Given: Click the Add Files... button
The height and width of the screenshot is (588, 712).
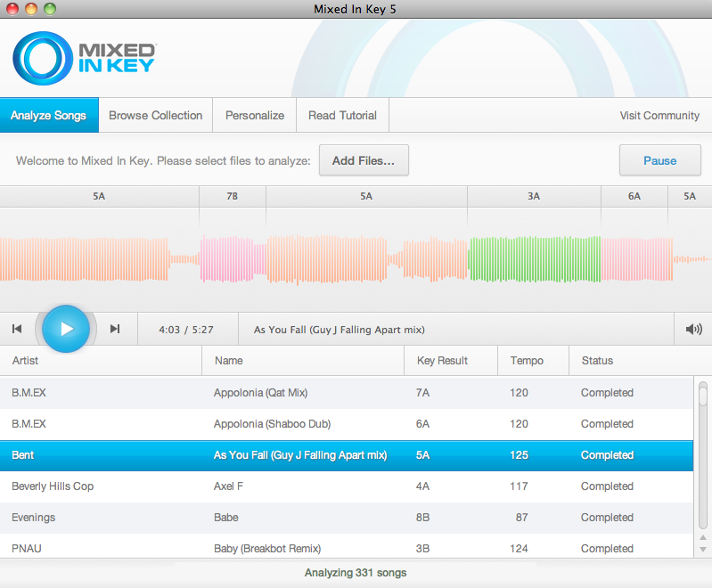Looking at the screenshot, I should [364, 160].
